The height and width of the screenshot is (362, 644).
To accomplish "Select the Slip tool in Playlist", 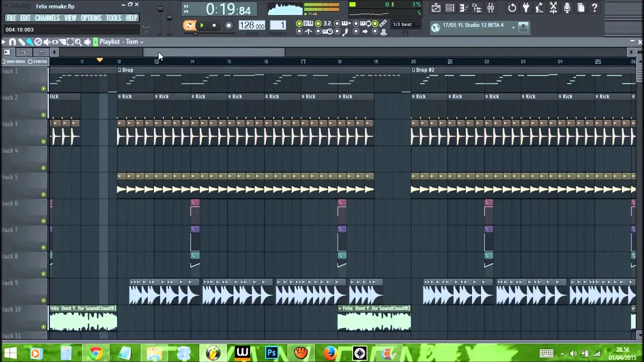I will pyautogui.click(x=55, y=42).
